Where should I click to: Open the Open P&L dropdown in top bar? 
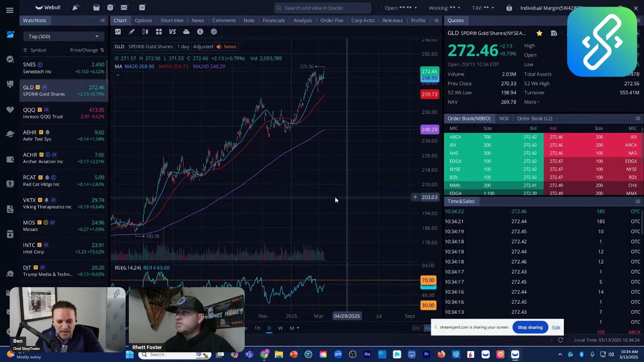(x=401, y=8)
